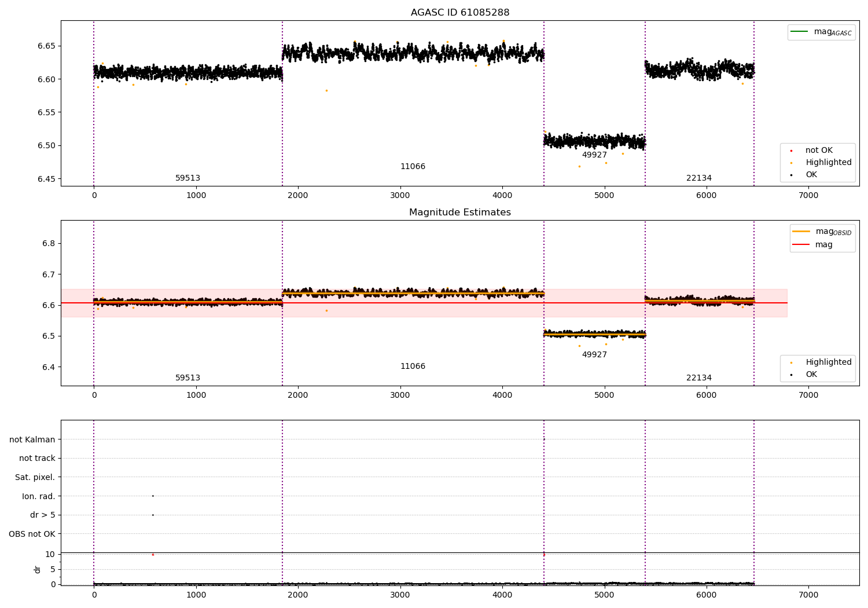Click the low orange outlier in OBSID 11066, top plot
This screenshot has width=868, height=608.
(326, 91)
